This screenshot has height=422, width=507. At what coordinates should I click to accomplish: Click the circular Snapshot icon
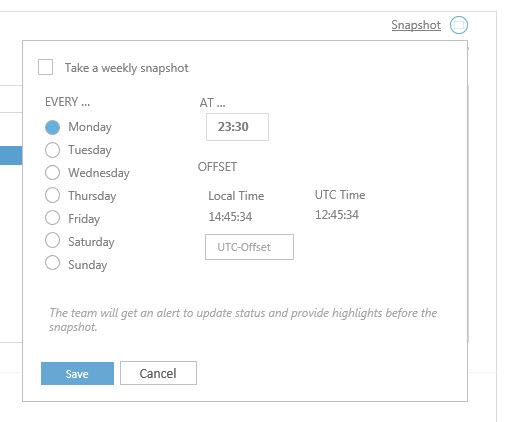pos(459,25)
